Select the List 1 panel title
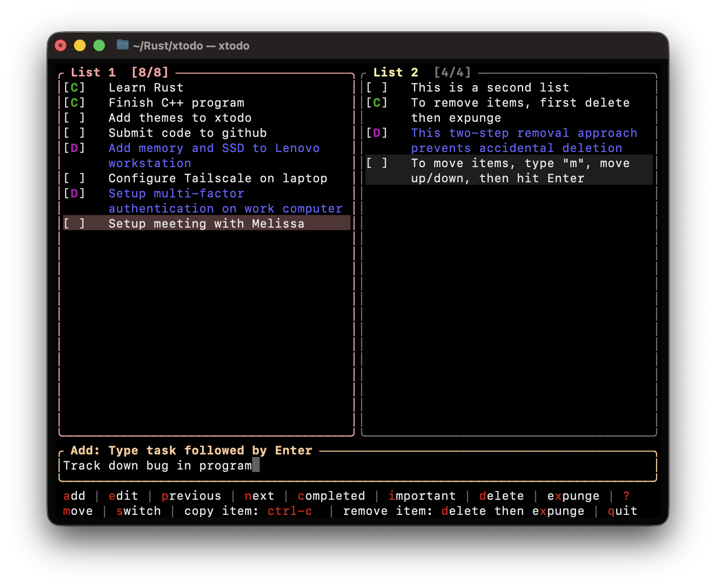Image resolution: width=716 pixels, height=588 pixels. (93, 72)
